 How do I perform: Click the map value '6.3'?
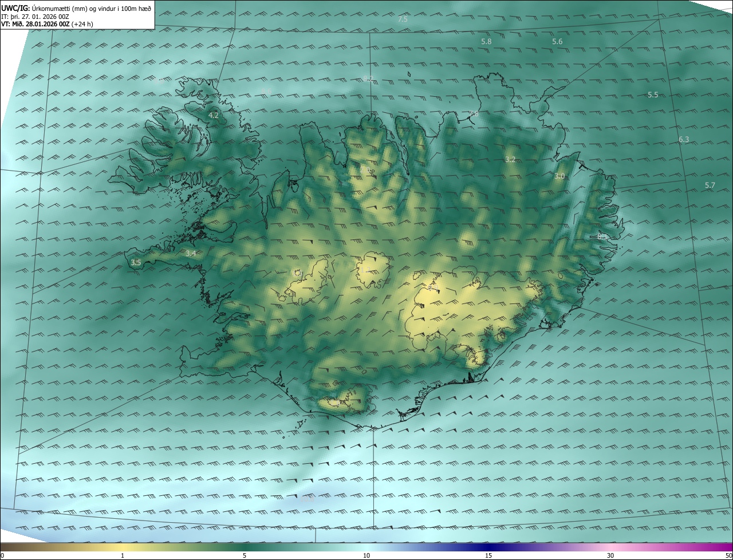point(684,140)
